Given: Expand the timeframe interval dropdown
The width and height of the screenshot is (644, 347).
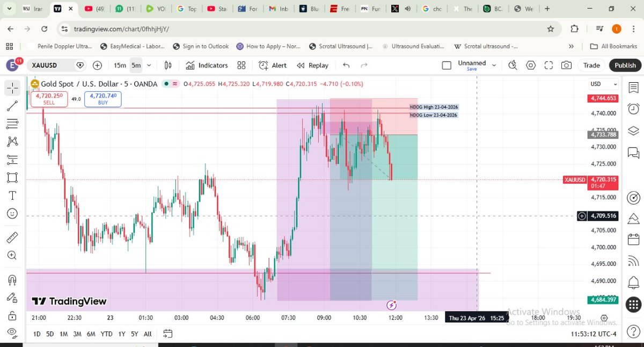Looking at the screenshot, I should (x=149, y=66).
